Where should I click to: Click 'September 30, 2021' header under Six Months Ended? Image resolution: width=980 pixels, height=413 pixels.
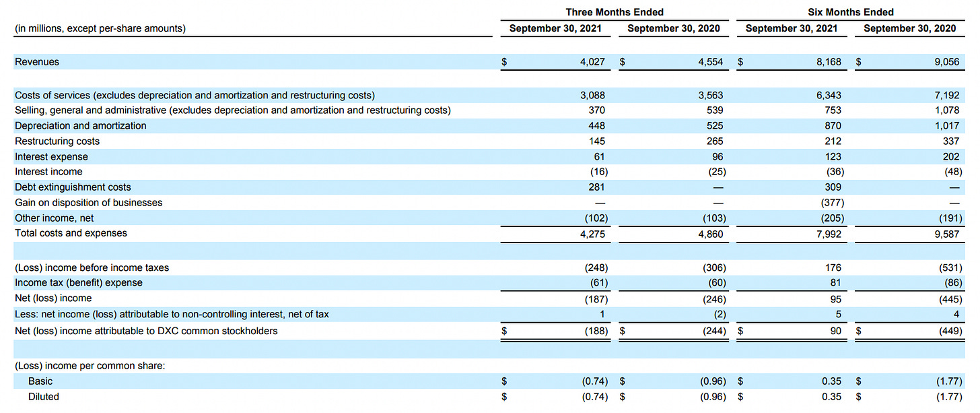click(x=792, y=28)
